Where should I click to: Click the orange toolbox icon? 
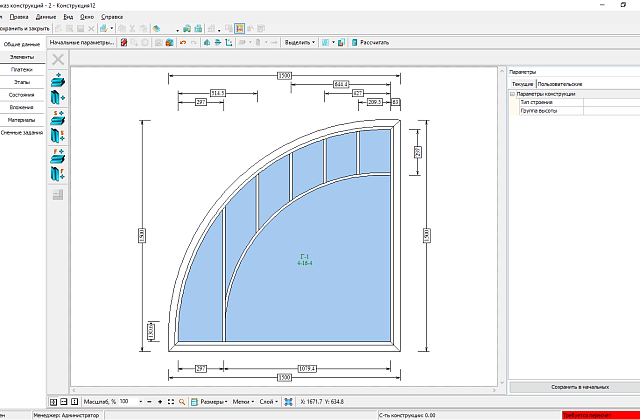pyautogui.click(x=169, y=42)
